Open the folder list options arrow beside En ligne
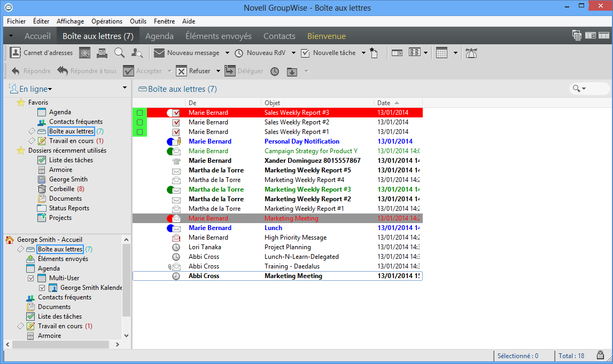This screenshot has height=364, width=613. tap(125, 88)
